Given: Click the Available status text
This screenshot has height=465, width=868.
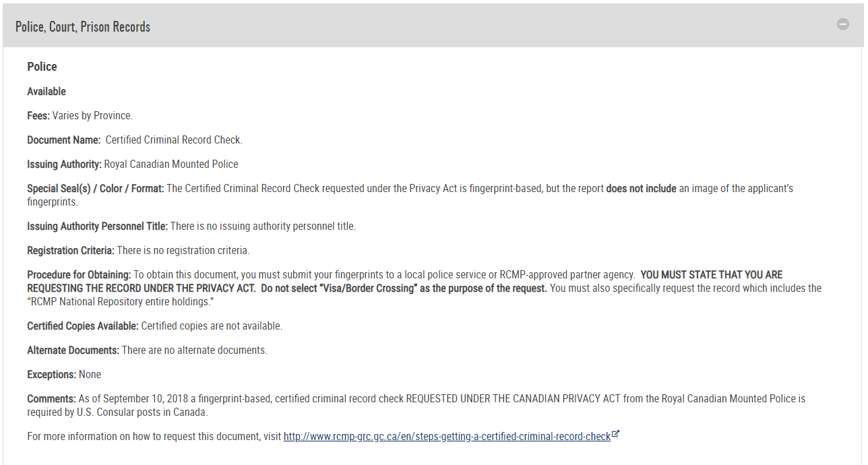Looking at the screenshot, I should click(x=46, y=92).
